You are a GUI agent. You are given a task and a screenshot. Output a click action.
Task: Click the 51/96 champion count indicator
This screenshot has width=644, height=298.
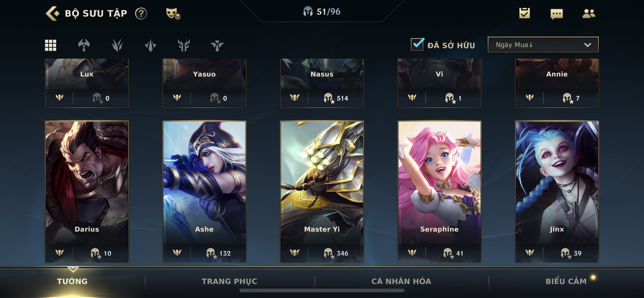point(322,12)
